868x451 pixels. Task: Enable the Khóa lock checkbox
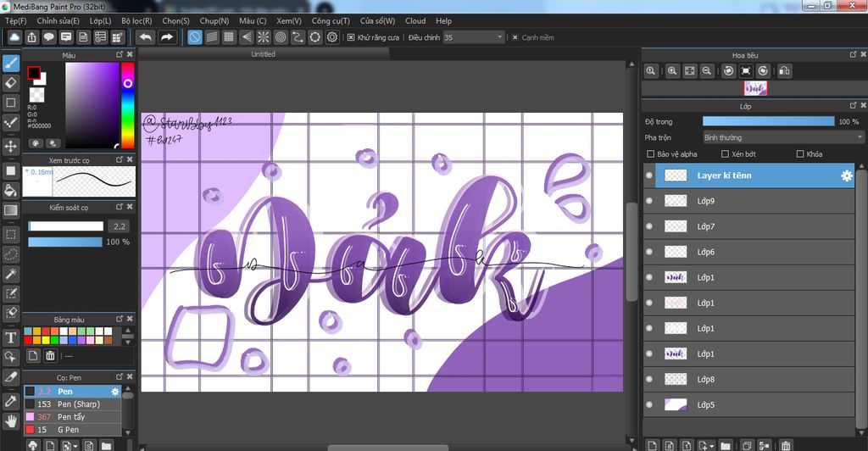[x=800, y=153]
